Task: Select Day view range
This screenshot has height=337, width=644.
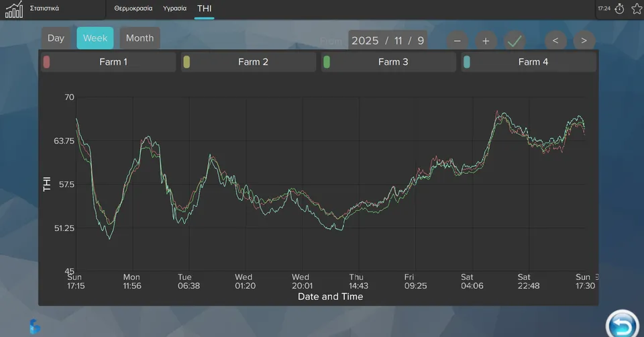Action: [x=56, y=38]
